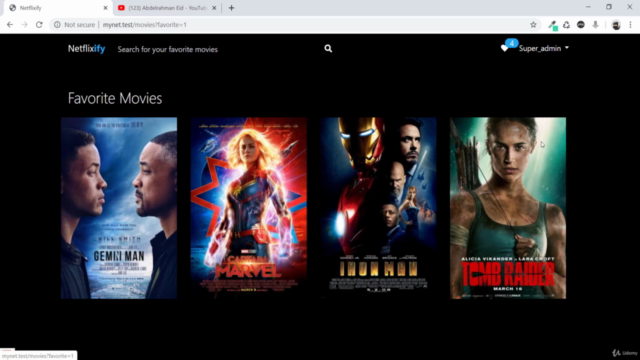Minimize the browser window
Screen dimensions: 640x360
click(x=588, y=7)
